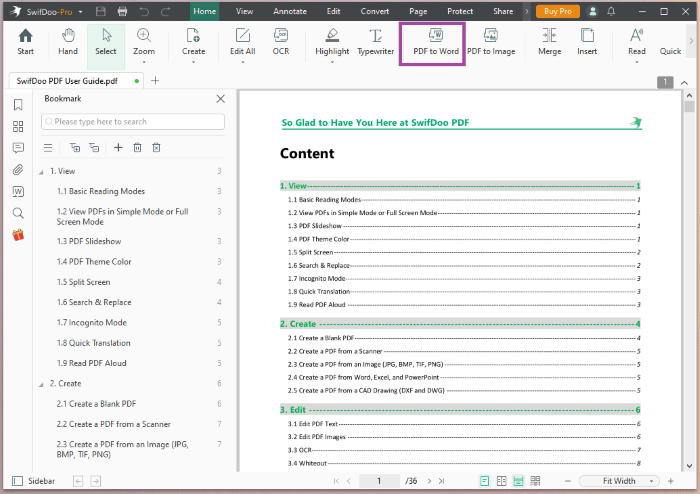
Task: Enable single page view mode
Action: pyautogui.click(x=484, y=481)
